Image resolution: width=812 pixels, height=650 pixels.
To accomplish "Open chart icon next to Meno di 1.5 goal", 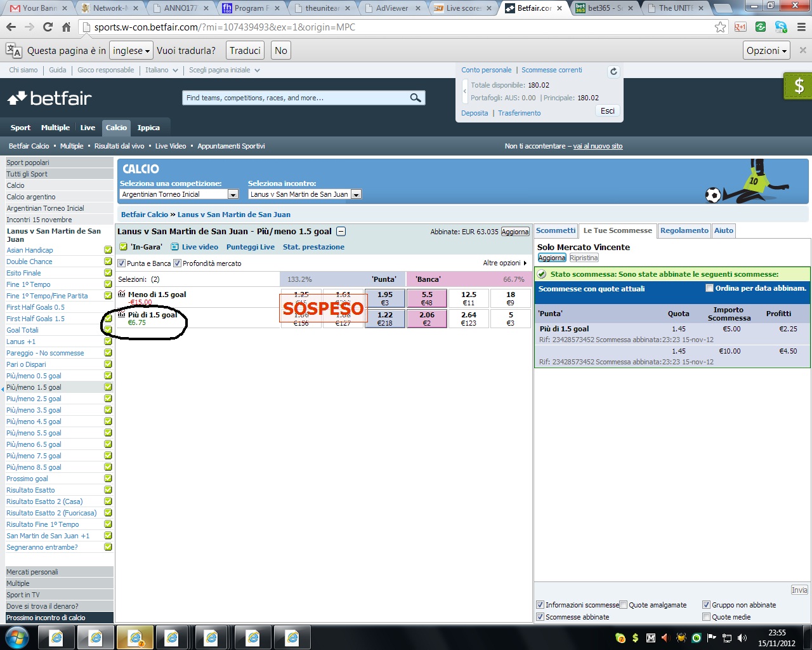I will coord(122,294).
